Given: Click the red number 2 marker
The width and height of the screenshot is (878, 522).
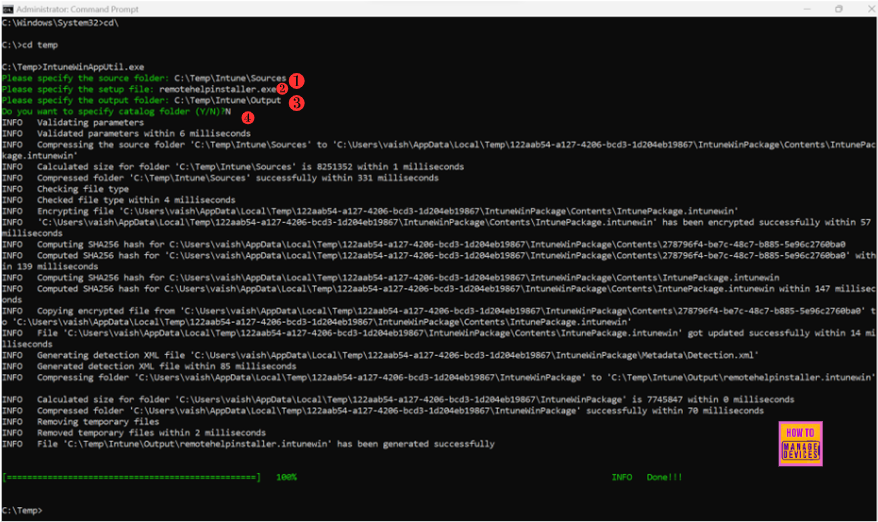Looking at the screenshot, I should (x=283, y=89).
